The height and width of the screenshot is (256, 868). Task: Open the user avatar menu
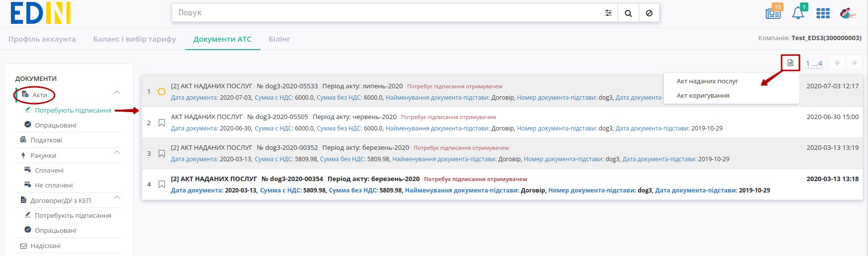(847, 13)
